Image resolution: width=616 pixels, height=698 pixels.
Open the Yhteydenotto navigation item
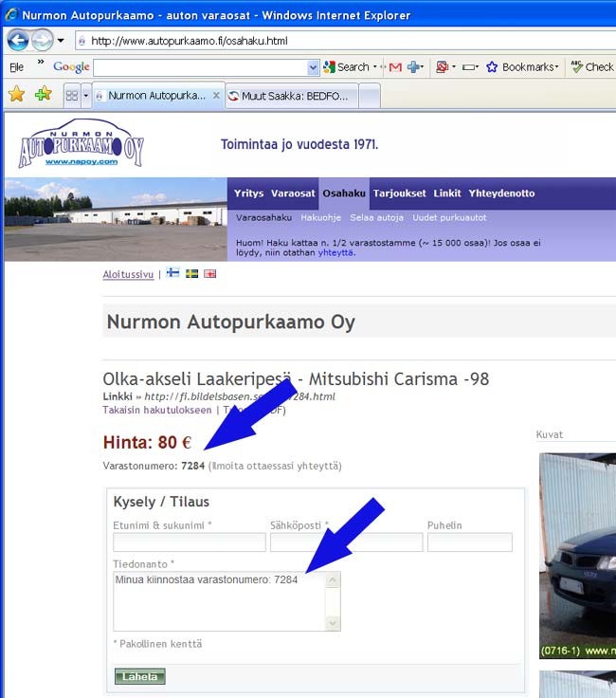click(x=501, y=193)
